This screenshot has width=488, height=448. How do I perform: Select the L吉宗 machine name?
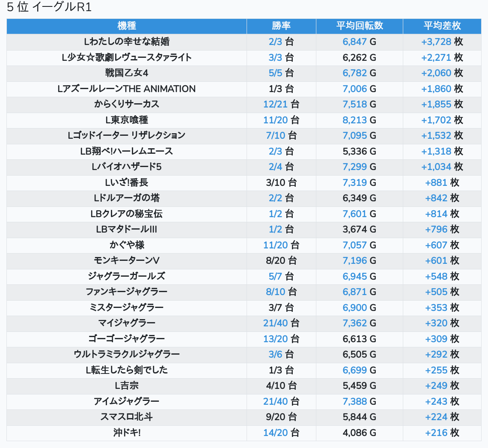pos(127,386)
